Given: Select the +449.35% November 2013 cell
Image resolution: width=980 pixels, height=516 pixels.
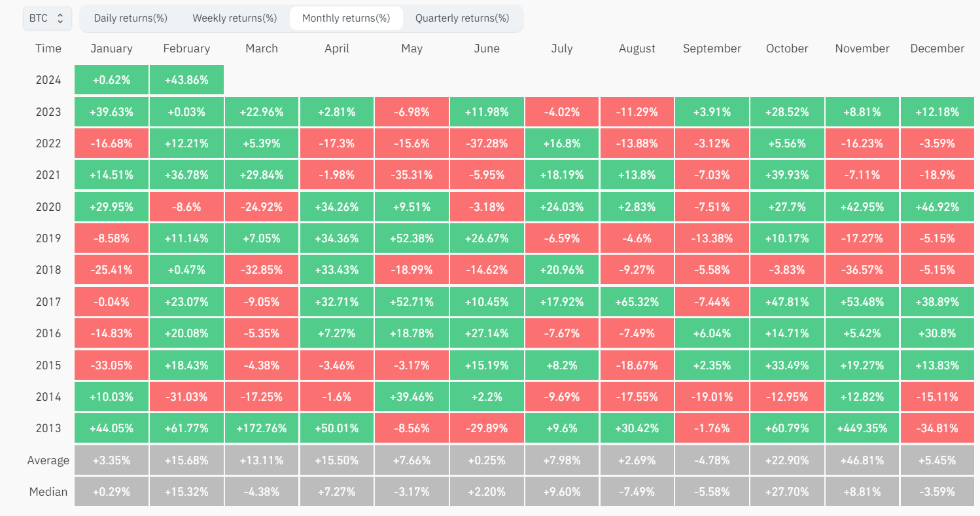Looking at the screenshot, I should (x=862, y=428).
